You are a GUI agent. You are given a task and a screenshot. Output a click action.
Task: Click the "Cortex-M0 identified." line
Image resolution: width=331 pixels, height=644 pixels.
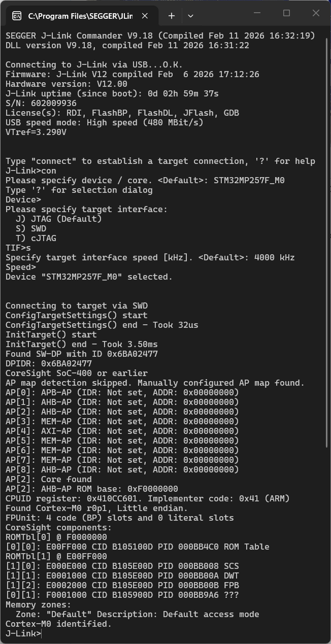58,624
